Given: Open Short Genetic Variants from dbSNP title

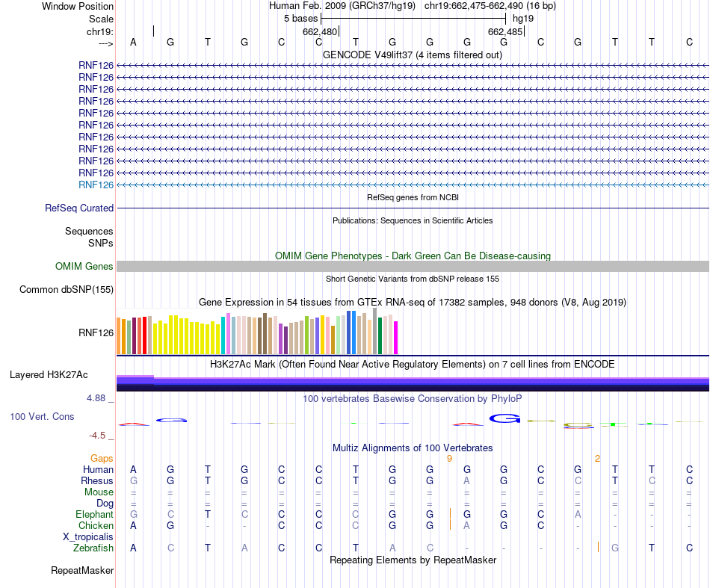Looking at the screenshot, I should click(x=413, y=279).
